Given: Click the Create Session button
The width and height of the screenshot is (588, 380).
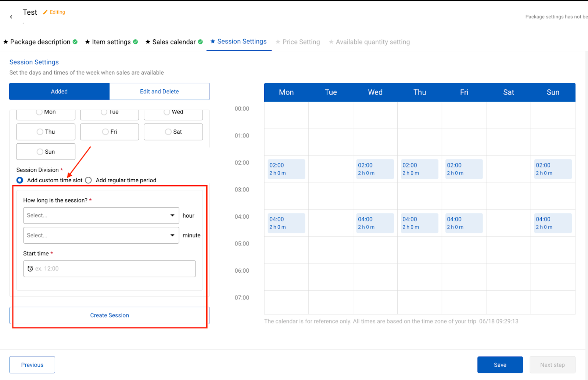Looking at the screenshot, I should point(110,315).
